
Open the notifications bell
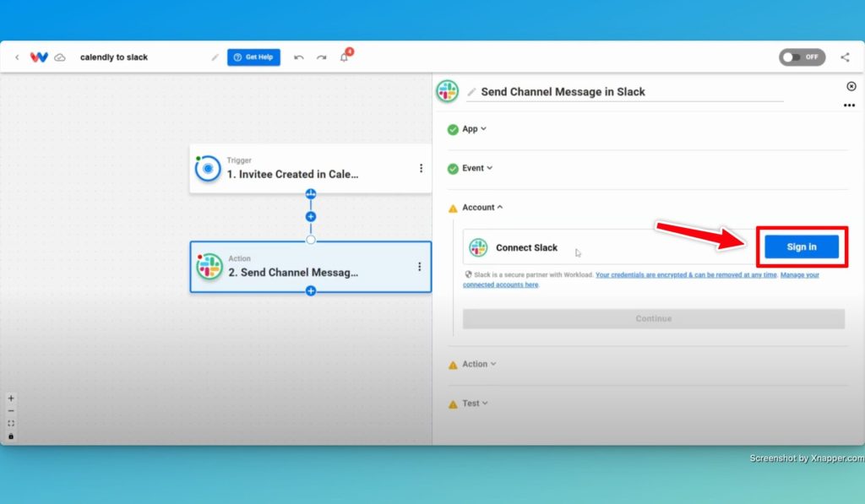pos(345,57)
